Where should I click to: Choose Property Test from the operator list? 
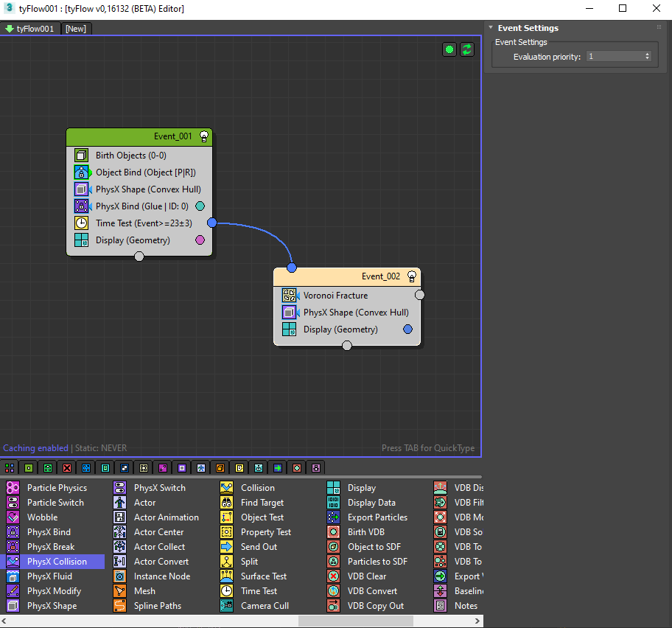[x=266, y=532]
